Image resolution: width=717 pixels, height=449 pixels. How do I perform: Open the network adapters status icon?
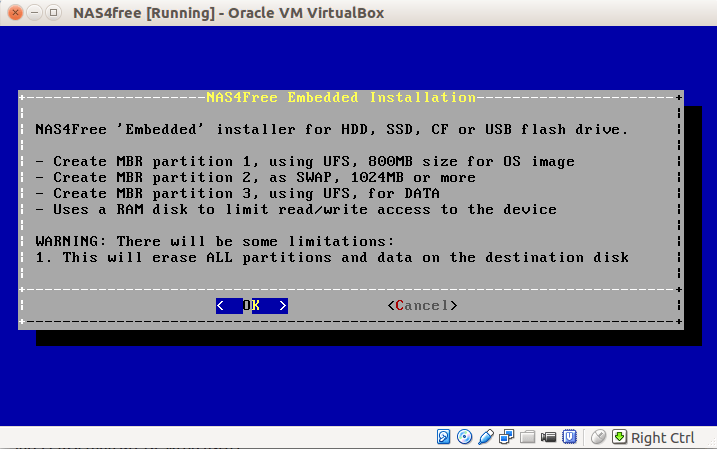coord(506,437)
